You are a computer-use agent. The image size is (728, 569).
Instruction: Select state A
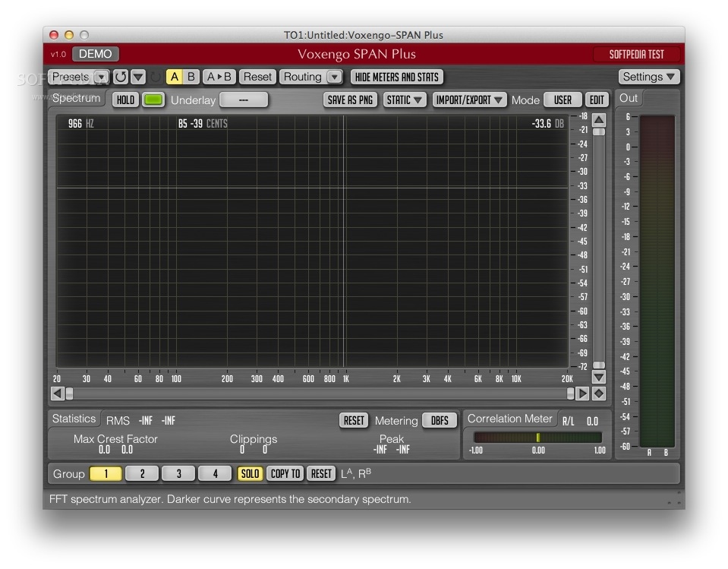(175, 77)
